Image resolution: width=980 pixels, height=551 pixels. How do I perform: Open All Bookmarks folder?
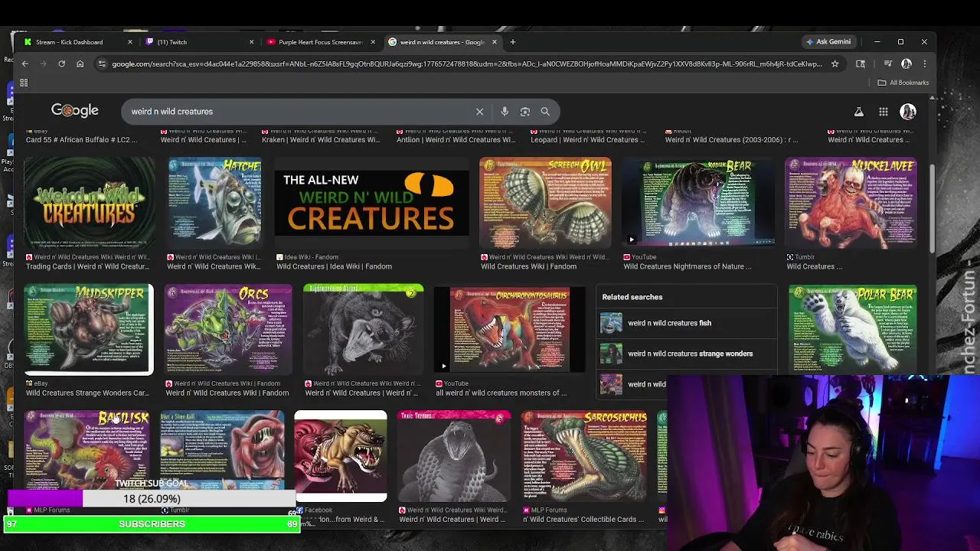pos(903,83)
